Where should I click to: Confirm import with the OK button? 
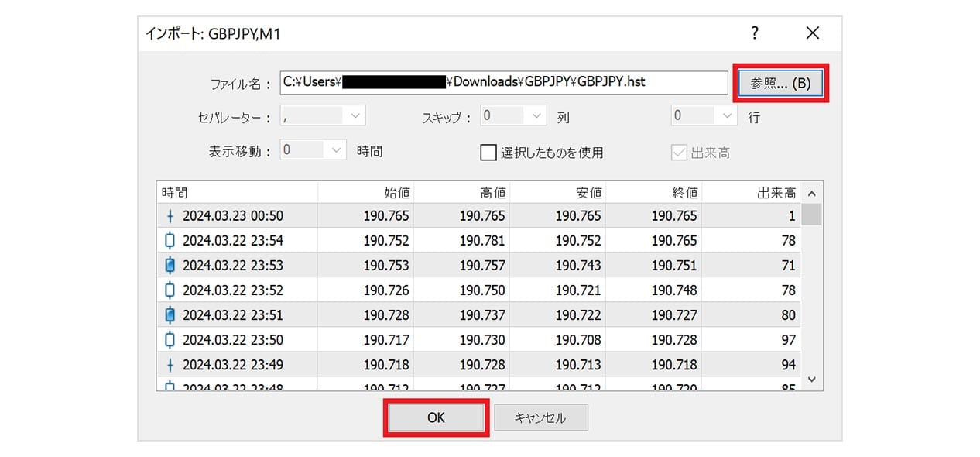click(x=436, y=417)
